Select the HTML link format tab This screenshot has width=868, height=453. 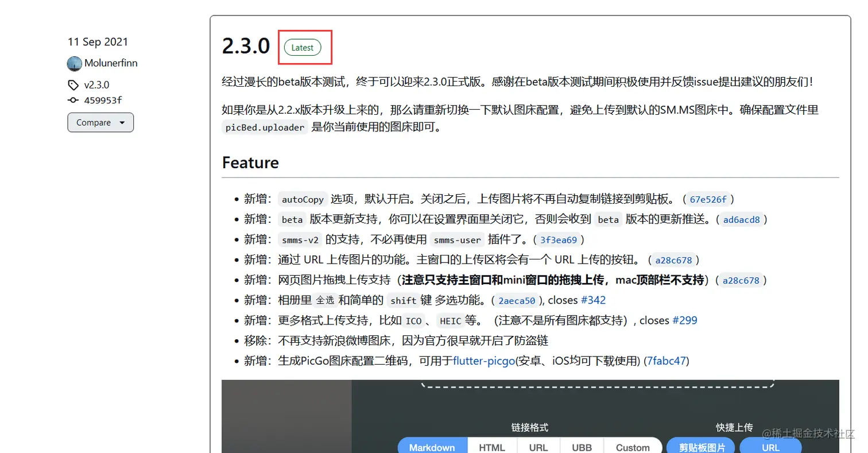click(x=492, y=447)
